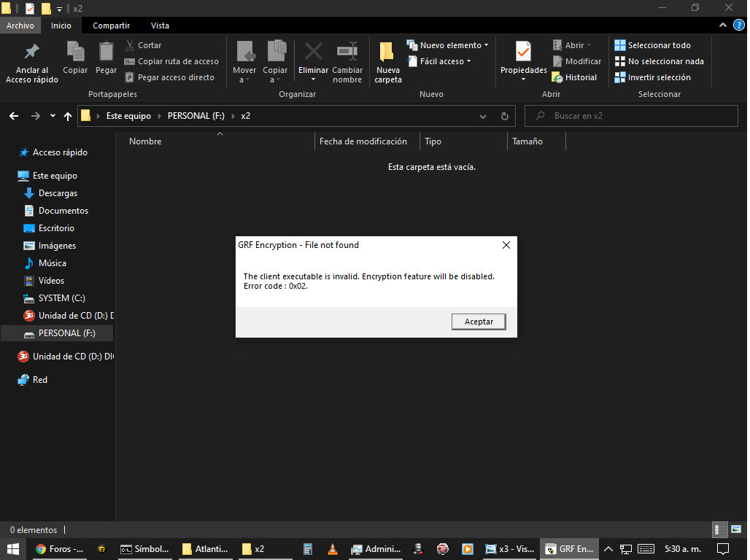This screenshot has width=750, height=560.
Task: Pin folder with Anclar al Acceso rápido
Action: pos(32,62)
